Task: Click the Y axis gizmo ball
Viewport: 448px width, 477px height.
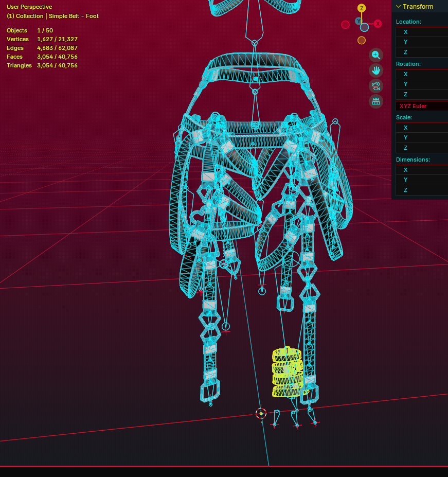Action: coord(359,21)
